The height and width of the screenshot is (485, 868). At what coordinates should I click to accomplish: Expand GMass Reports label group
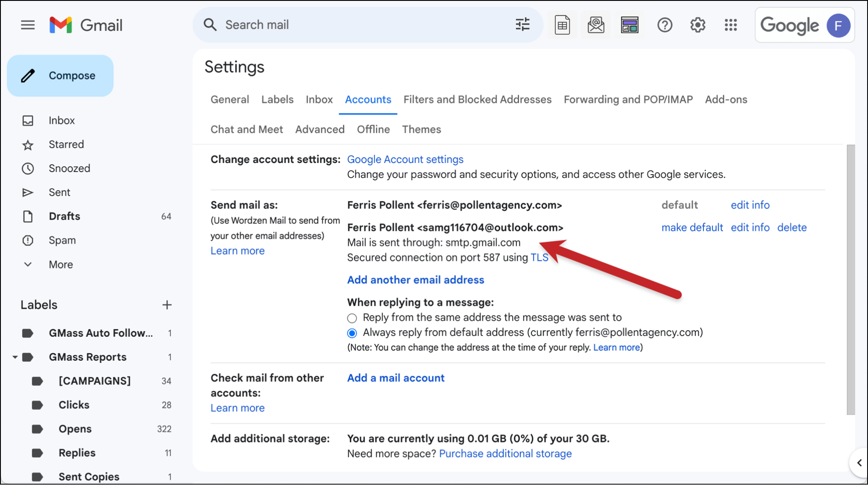tap(13, 357)
